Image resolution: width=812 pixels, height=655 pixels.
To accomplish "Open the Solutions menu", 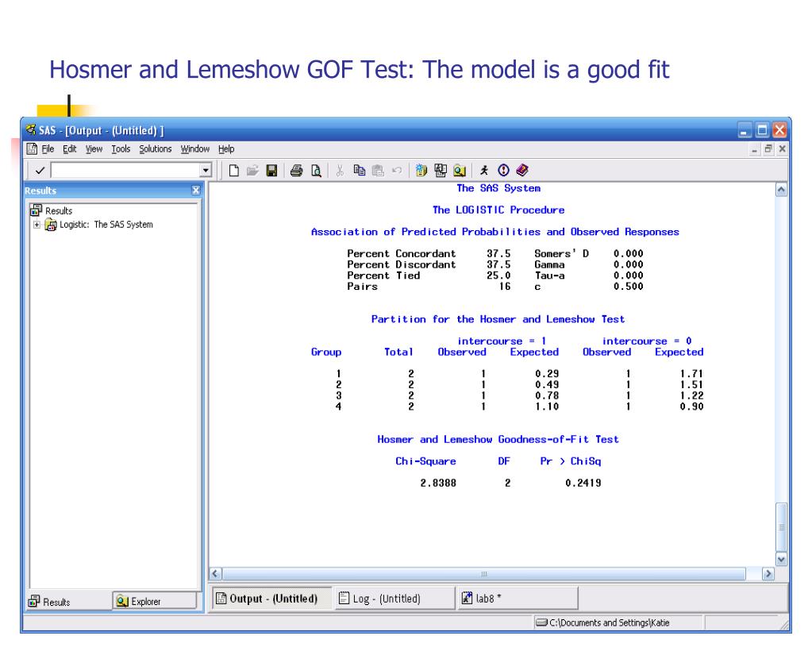I will click(156, 149).
